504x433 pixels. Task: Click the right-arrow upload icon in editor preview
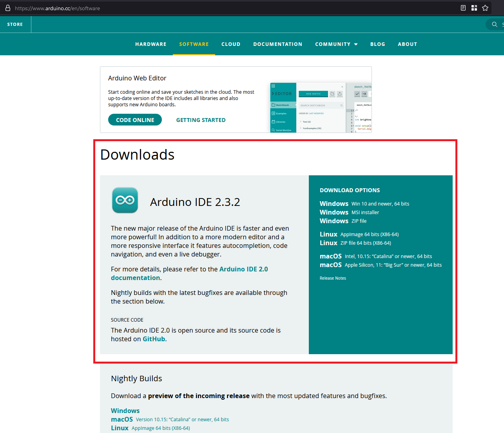point(364,94)
